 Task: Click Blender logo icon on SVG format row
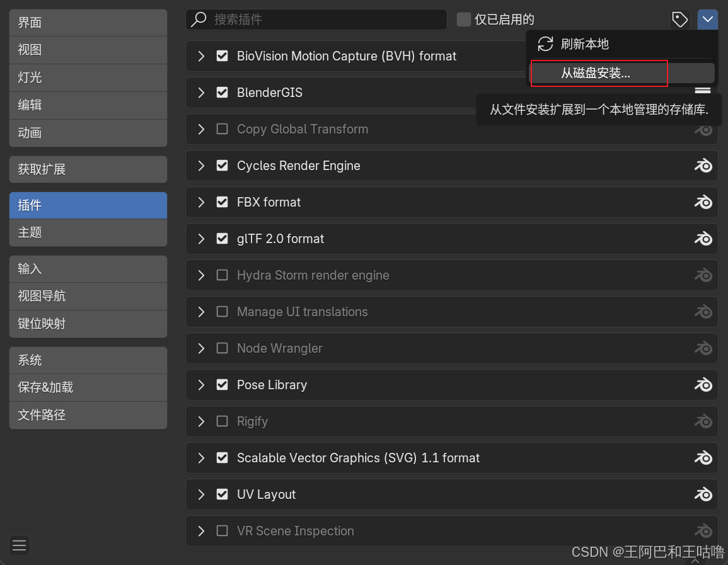point(703,458)
